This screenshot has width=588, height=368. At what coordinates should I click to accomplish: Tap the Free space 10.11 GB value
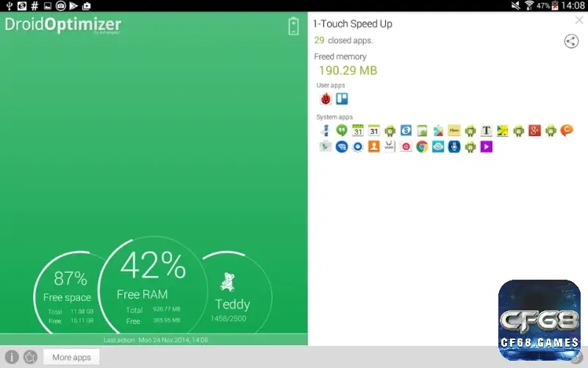coord(82,320)
